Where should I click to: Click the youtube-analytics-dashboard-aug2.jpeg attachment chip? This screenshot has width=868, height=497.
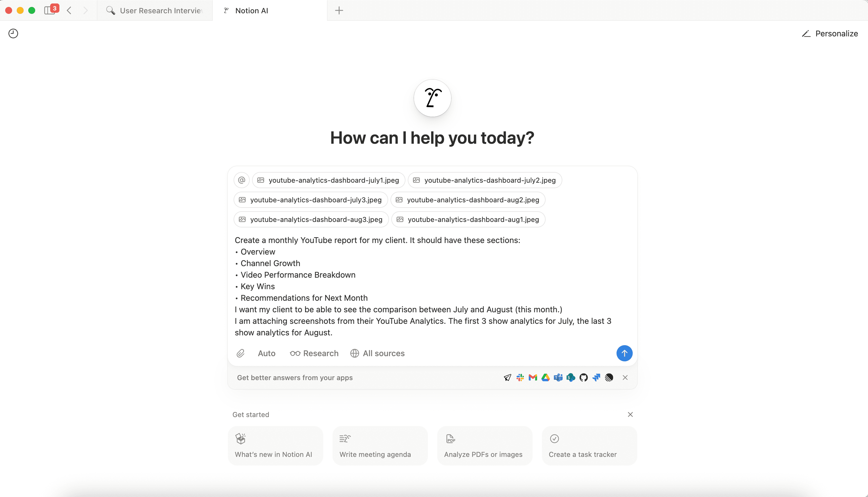pos(468,200)
